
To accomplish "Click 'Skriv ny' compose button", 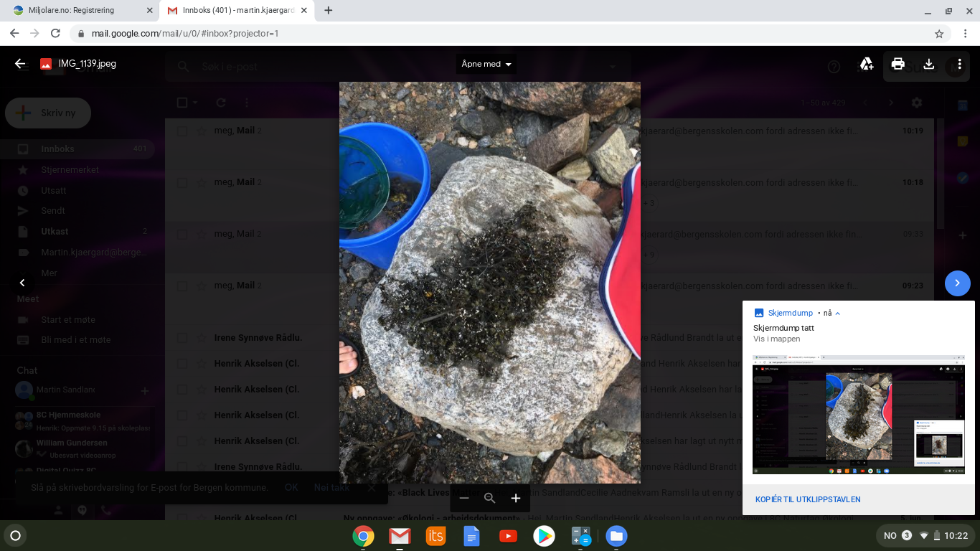I will pyautogui.click(x=48, y=113).
